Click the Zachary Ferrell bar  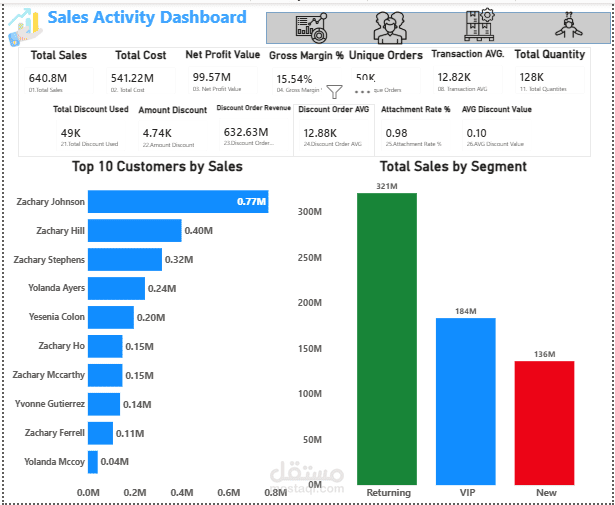pyautogui.click(x=100, y=433)
